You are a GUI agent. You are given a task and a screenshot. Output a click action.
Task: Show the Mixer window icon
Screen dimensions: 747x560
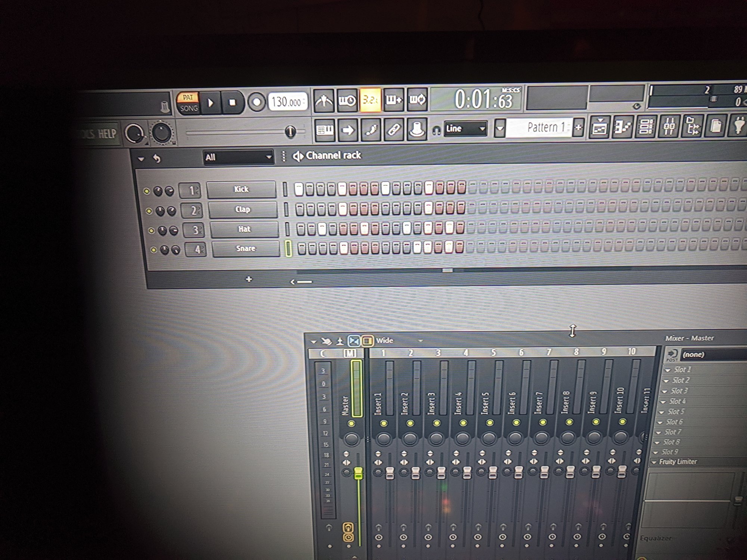(x=669, y=127)
